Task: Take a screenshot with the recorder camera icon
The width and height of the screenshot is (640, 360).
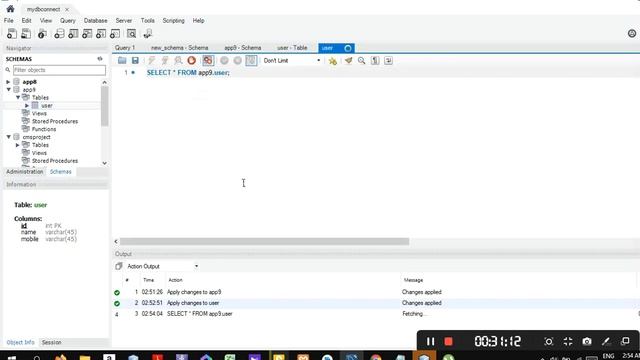Action: pos(587,341)
